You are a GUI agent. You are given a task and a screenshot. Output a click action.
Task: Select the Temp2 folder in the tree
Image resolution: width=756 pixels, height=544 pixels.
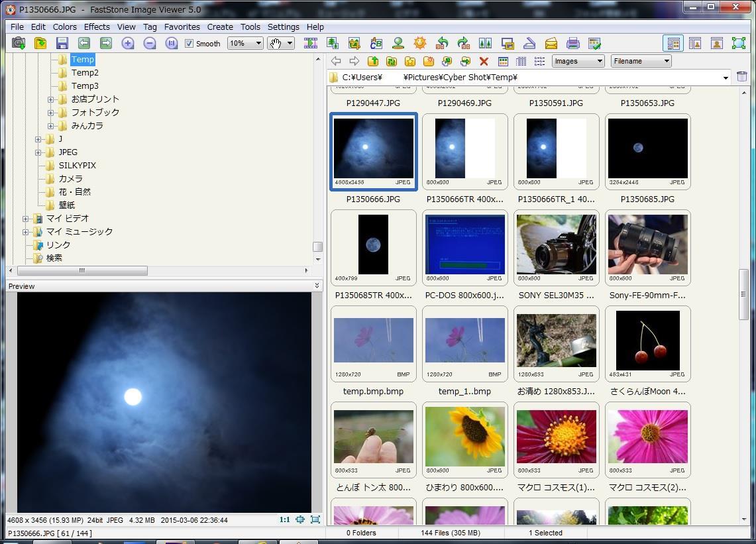pos(85,73)
